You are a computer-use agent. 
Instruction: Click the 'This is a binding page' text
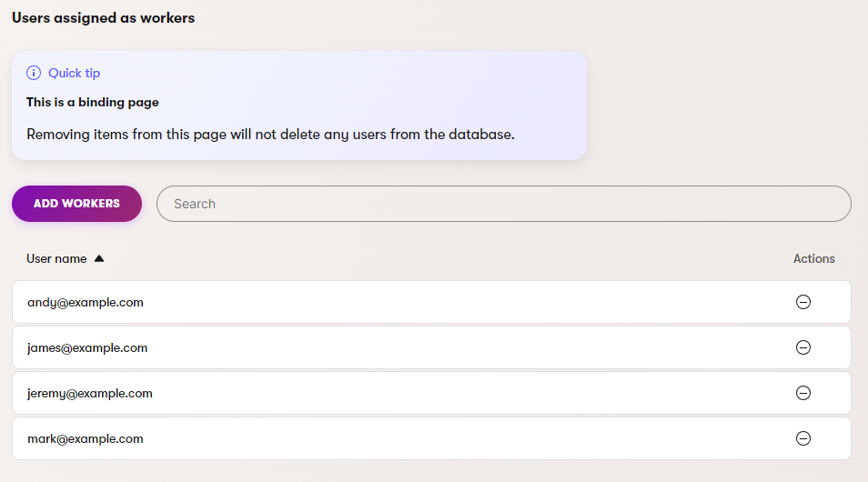click(93, 102)
